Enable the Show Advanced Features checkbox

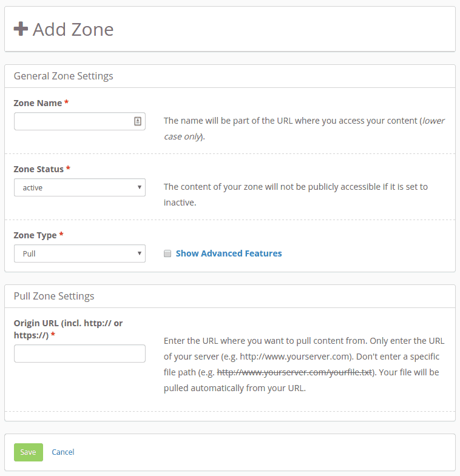167,253
